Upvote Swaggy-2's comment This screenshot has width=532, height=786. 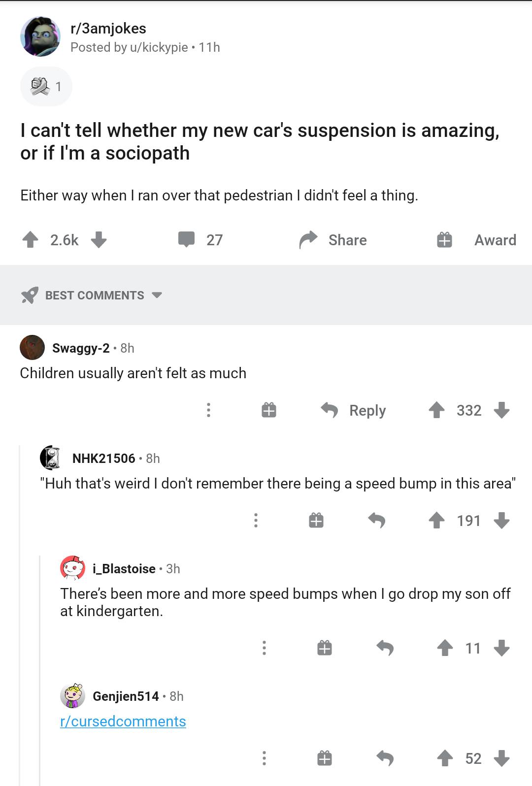(436, 410)
